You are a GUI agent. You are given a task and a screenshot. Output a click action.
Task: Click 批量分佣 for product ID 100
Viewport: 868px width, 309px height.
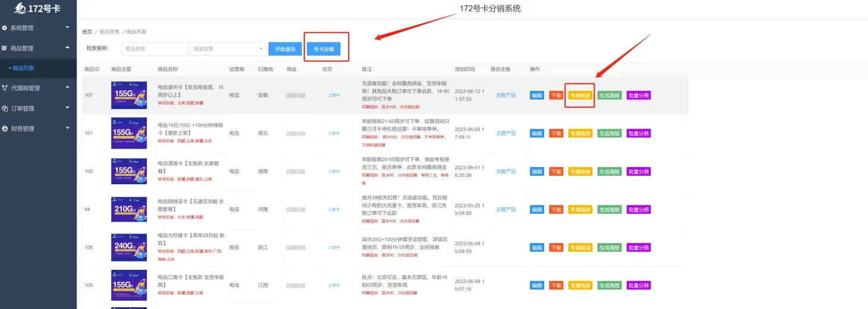pos(638,171)
